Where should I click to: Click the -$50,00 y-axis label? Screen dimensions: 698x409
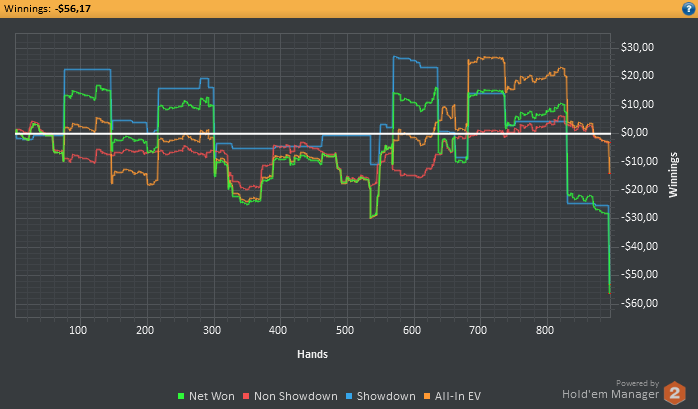(x=639, y=275)
